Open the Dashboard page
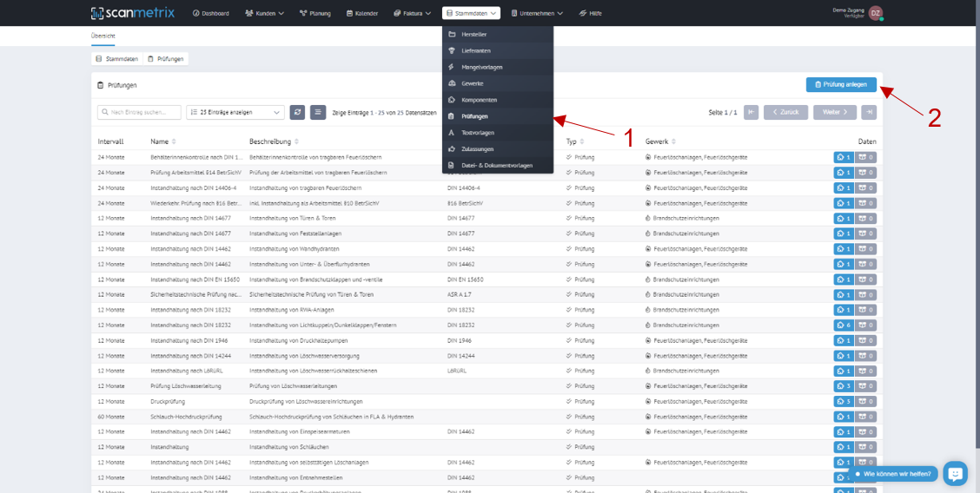This screenshot has width=980, height=493. point(210,13)
